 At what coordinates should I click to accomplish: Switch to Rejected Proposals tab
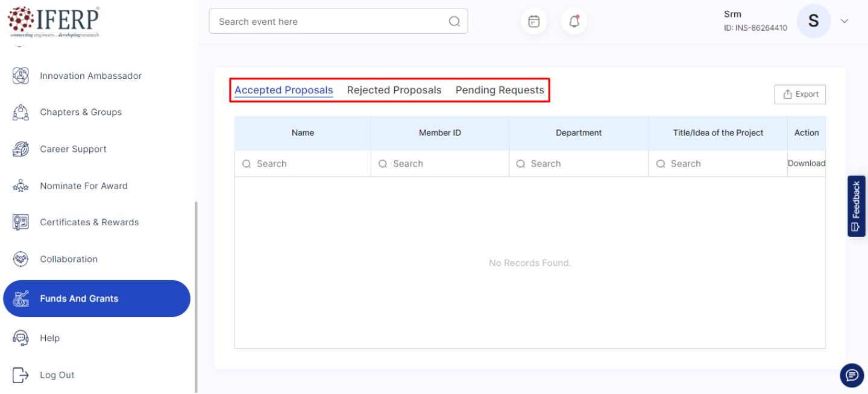click(394, 90)
